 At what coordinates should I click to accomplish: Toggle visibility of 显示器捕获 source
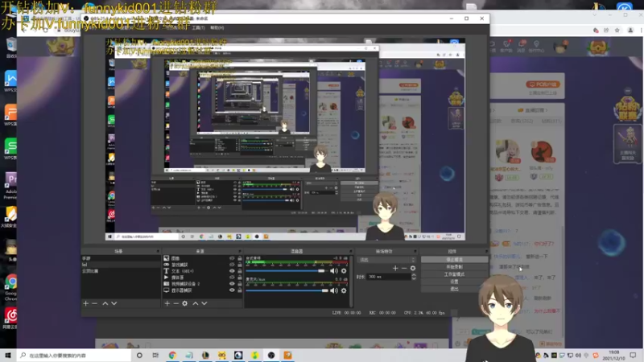pos(232,290)
